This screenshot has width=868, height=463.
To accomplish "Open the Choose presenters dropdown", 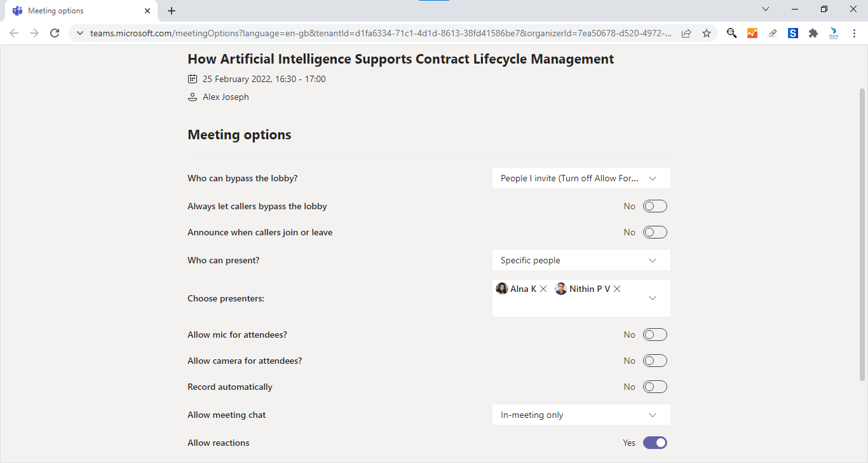I will point(653,298).
